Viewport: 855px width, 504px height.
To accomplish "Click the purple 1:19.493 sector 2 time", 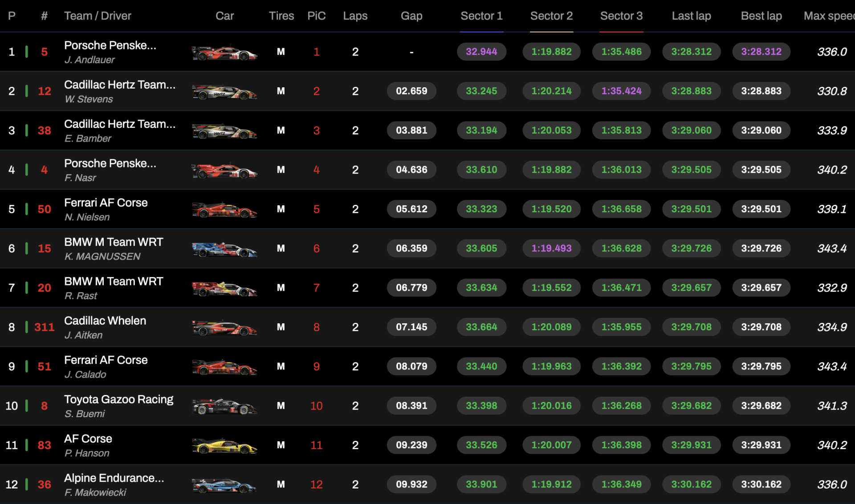I will click(x=551, y=248).
